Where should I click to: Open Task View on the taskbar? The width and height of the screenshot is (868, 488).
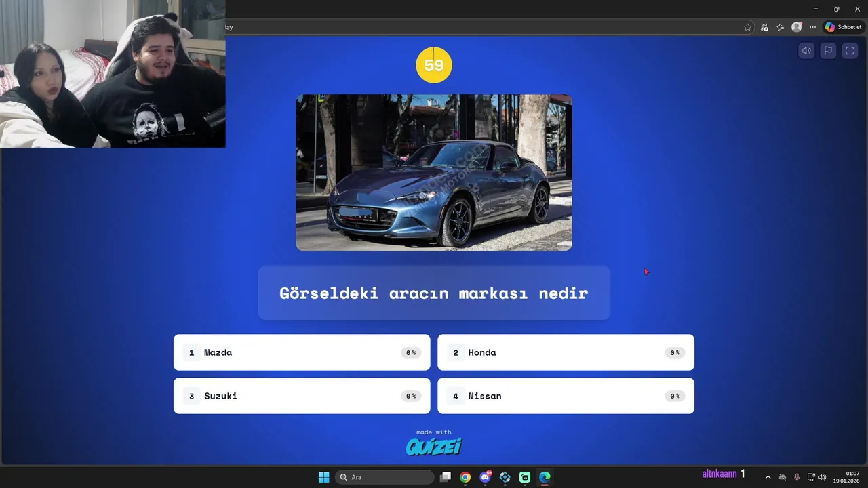pyautogui.click(x=446, y=477)
